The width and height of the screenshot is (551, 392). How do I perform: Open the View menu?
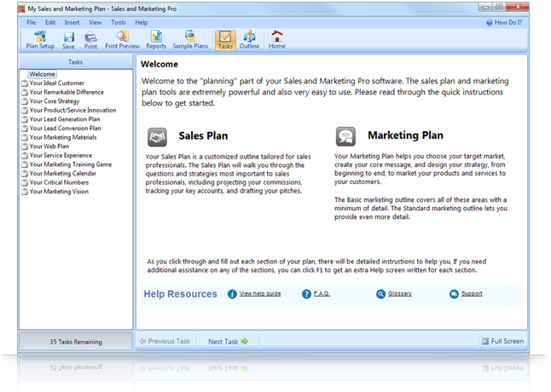[96, 22]
